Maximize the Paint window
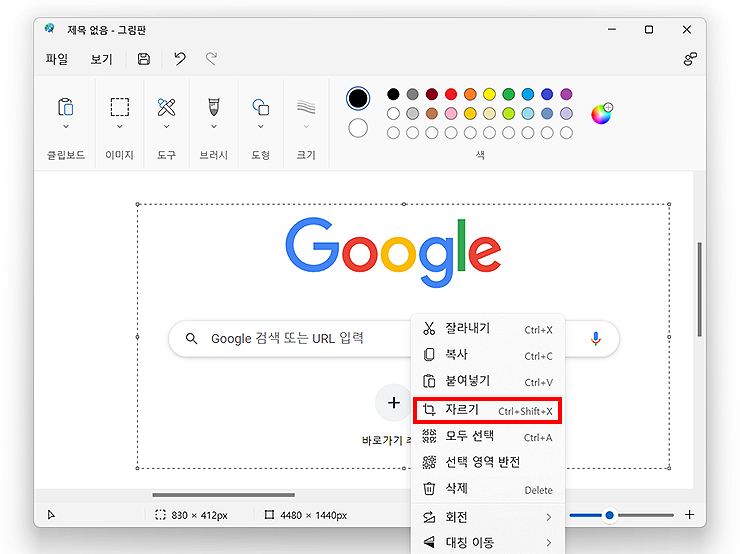Screen dimensions: 740x554 tap(649, 29)
